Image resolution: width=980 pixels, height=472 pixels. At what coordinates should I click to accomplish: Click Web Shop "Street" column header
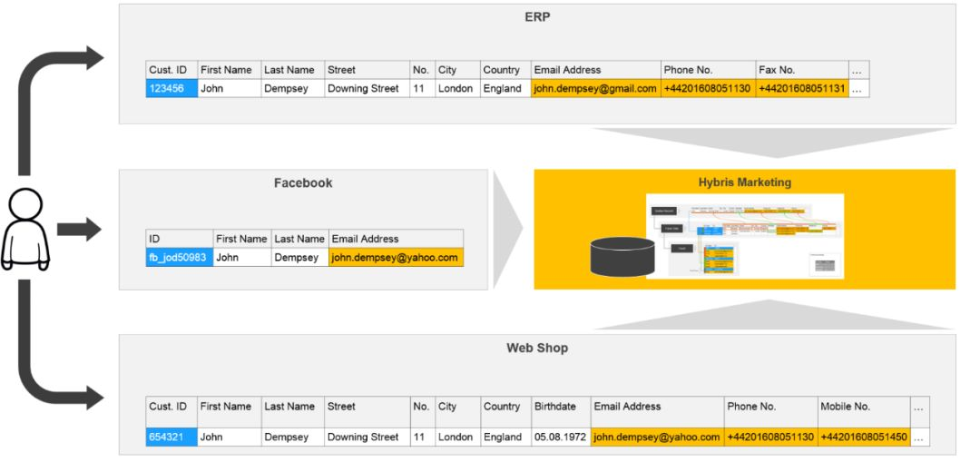click(x=367, y=412)
